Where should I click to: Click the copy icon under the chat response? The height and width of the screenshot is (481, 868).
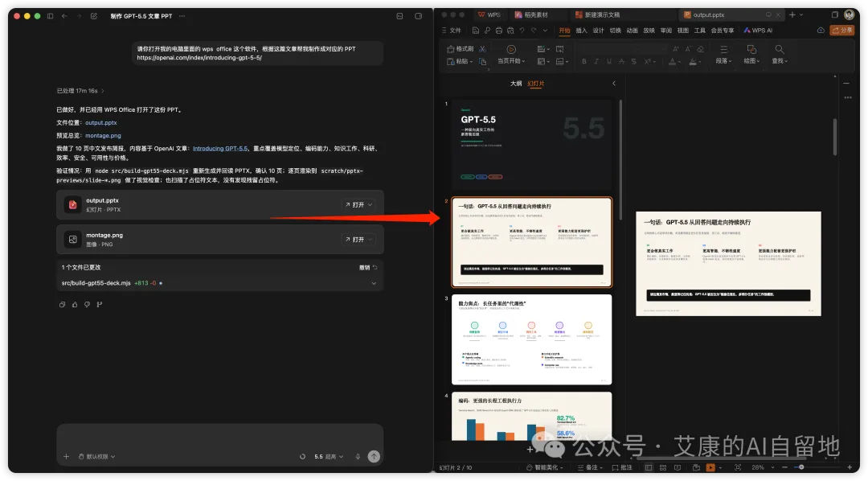point(62,305)
